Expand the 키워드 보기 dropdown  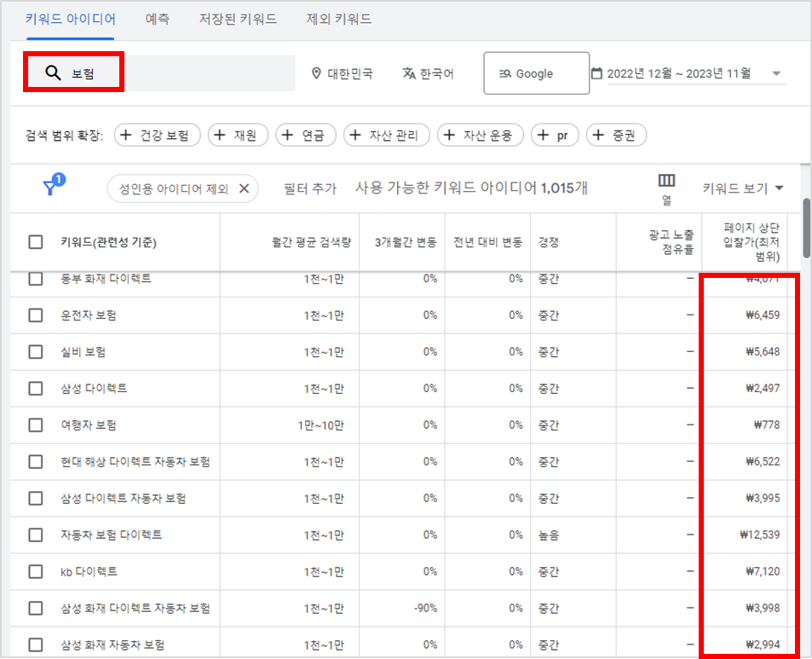(780, 188)
